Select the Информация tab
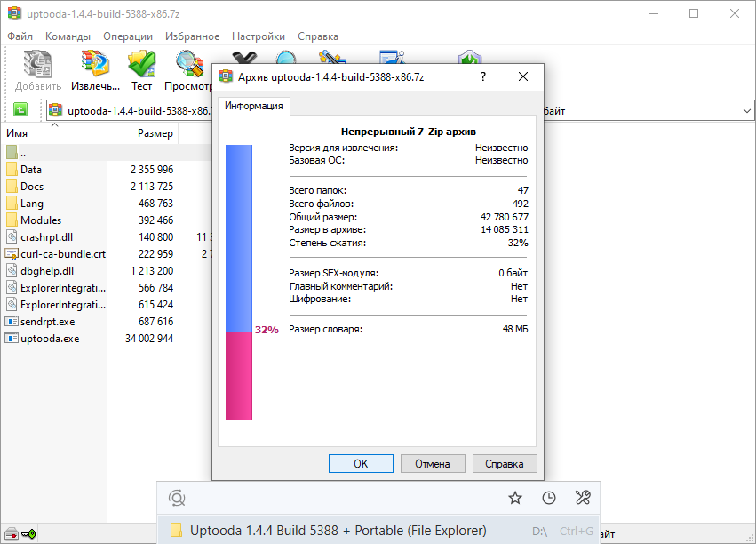This screenshot has height=544, width=756. [253, 106]
